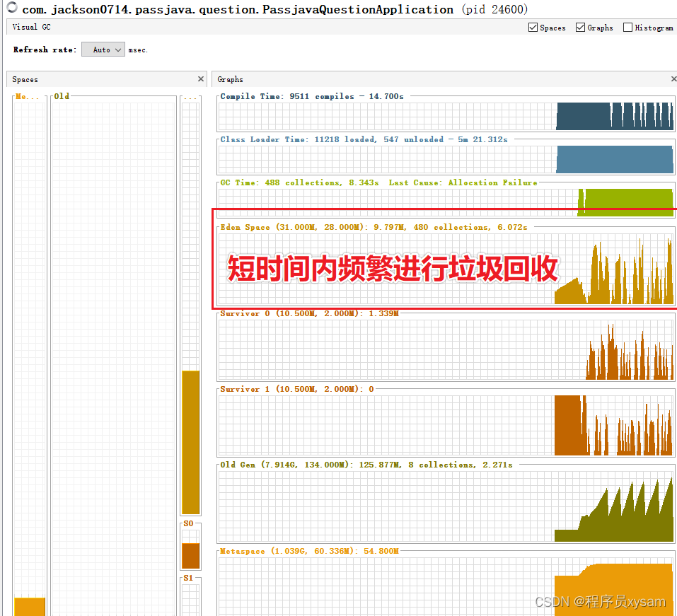Viewport: 677px width, 616px height.
Task: Click the loading spinner icon by application title
Action: (x=11, y=7)
